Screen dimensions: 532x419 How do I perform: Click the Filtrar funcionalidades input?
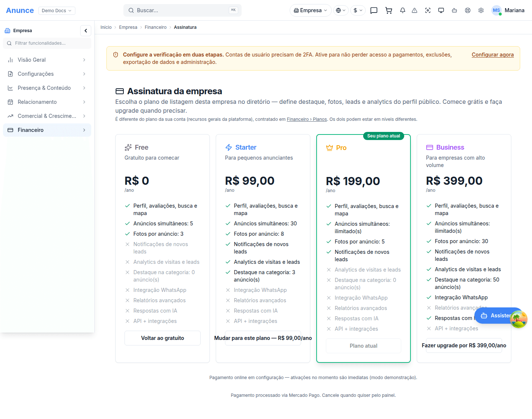pyautogui.click(x=47, y=43)
